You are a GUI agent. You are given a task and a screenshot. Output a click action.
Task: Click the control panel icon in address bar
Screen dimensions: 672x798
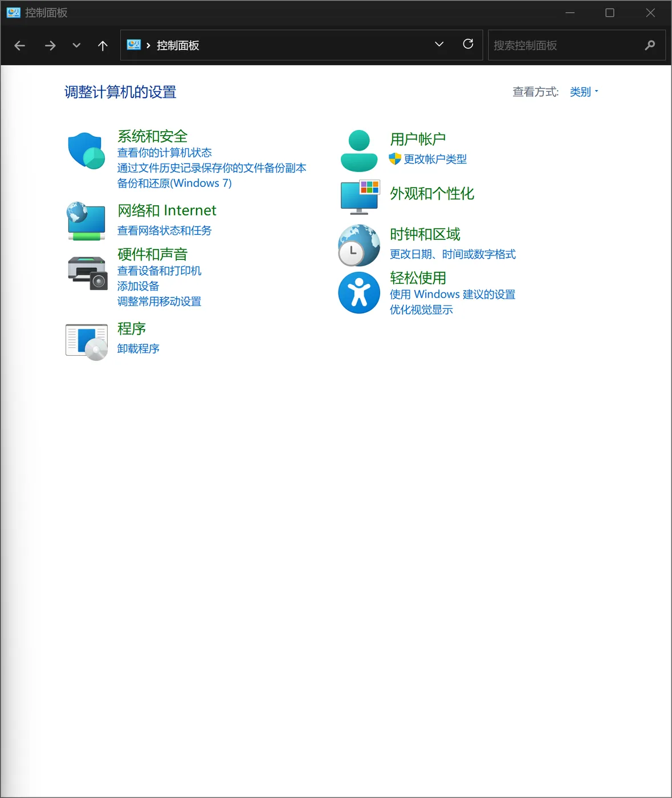(134, 44)
